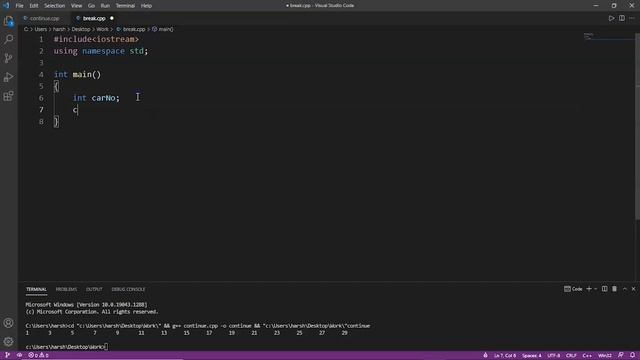Open the Source Control view
Viewport: 640px width, 360px height.
click(9, 58)
